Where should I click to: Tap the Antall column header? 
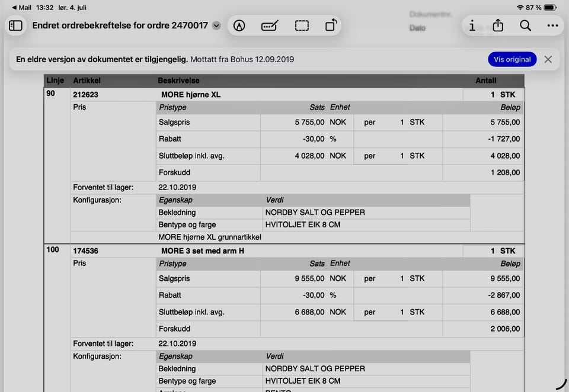485,81
